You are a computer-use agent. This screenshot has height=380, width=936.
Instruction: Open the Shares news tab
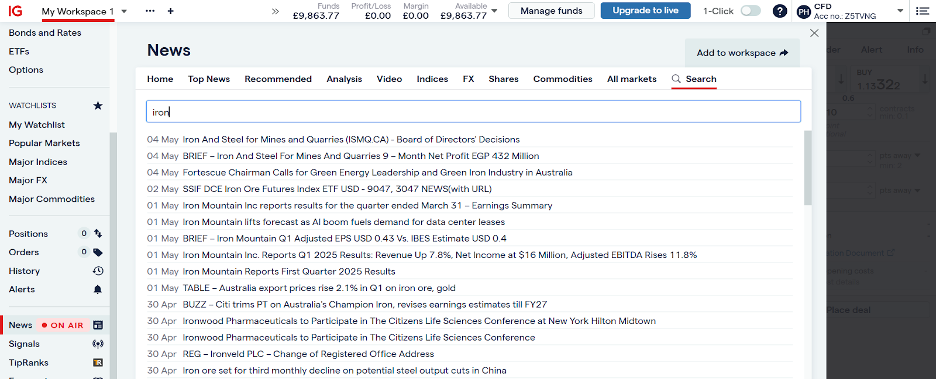tap(504, 79)
